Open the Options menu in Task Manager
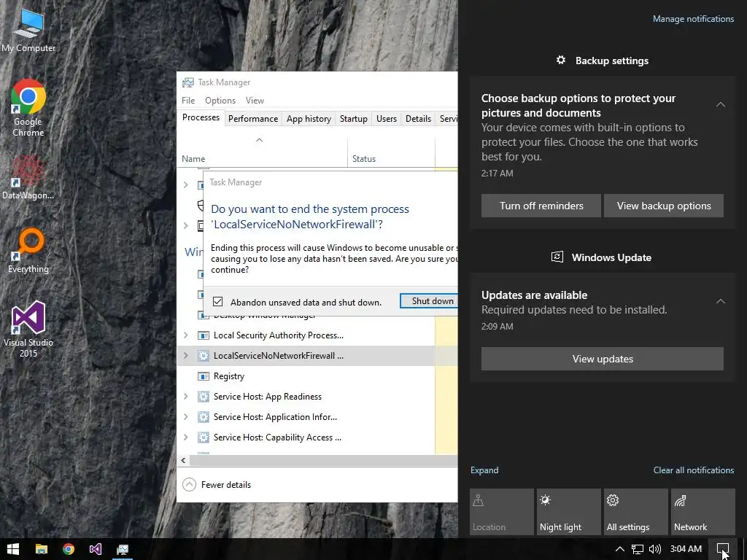This screenshot has width=747, height=560. pyautogui.click(x=220, y=101)
